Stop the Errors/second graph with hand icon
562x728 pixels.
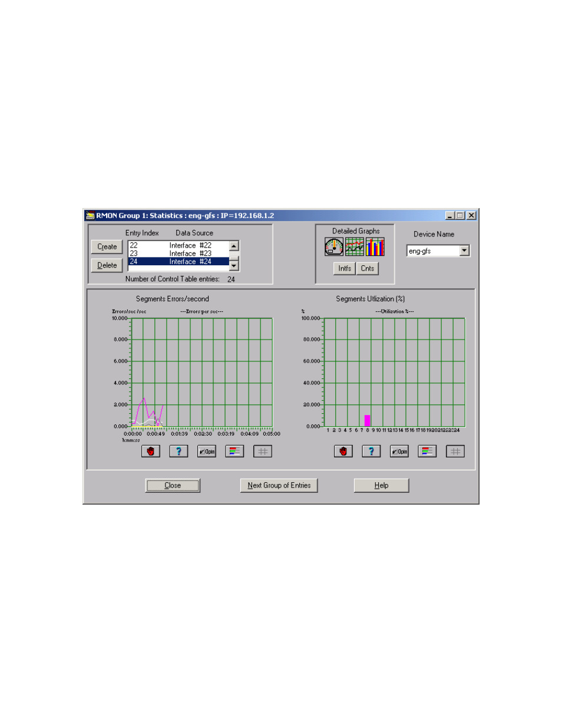tap(151, 452)
